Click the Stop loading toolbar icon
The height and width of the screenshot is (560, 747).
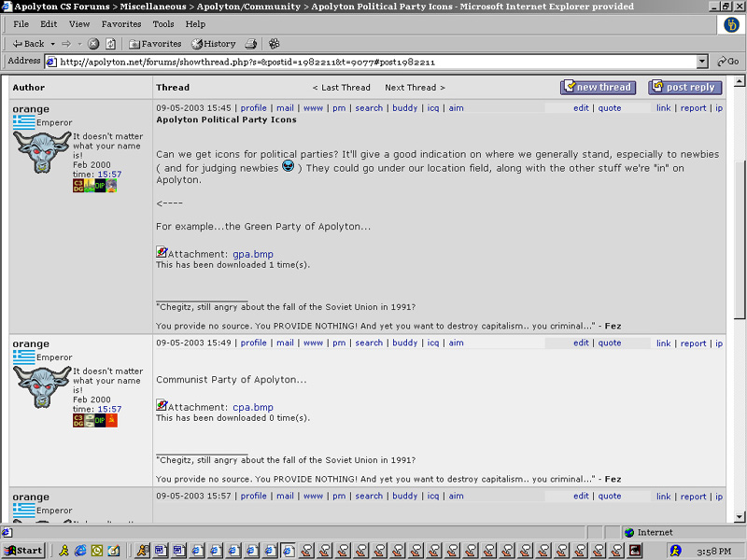point(93,44)
